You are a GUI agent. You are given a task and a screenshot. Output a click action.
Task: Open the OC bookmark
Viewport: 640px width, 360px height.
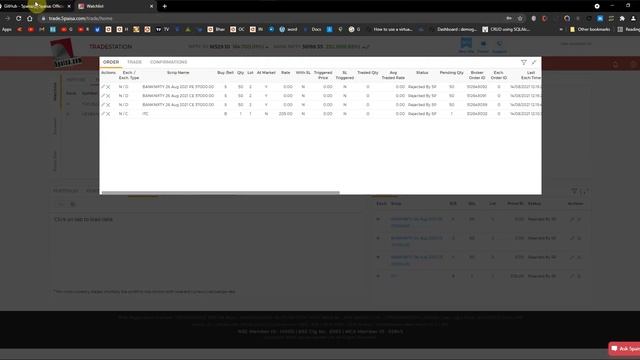point(238,29)
